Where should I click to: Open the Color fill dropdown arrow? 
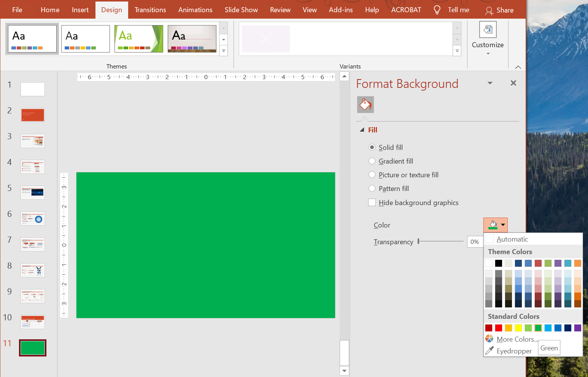tap(503, 225)
